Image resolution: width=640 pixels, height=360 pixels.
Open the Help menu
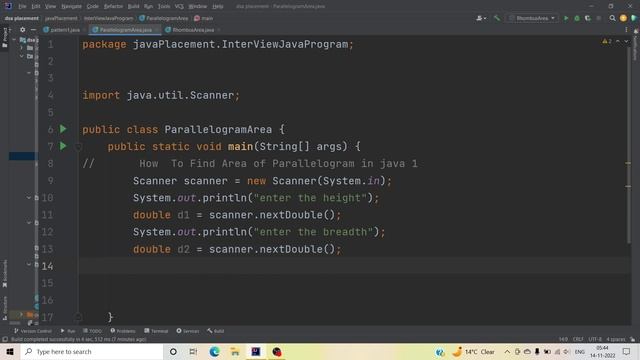[x=218, y=6]
